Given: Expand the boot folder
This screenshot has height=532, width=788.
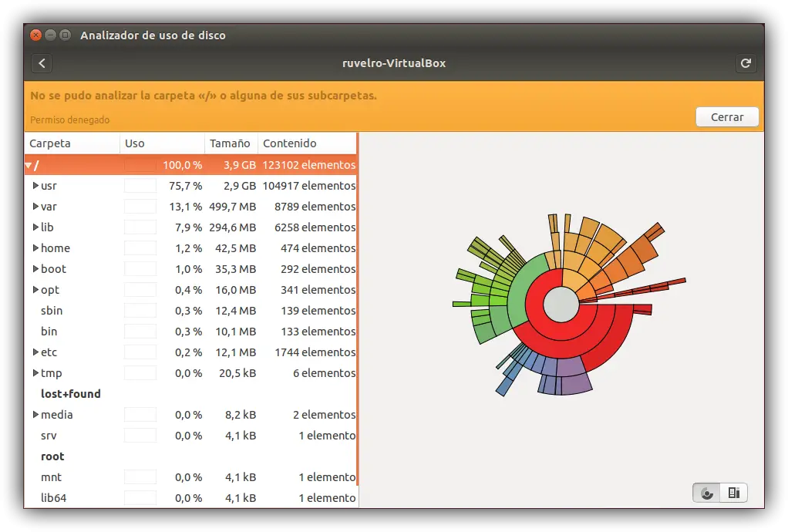Looking at the screenshot, I should (x=35, y=269).
